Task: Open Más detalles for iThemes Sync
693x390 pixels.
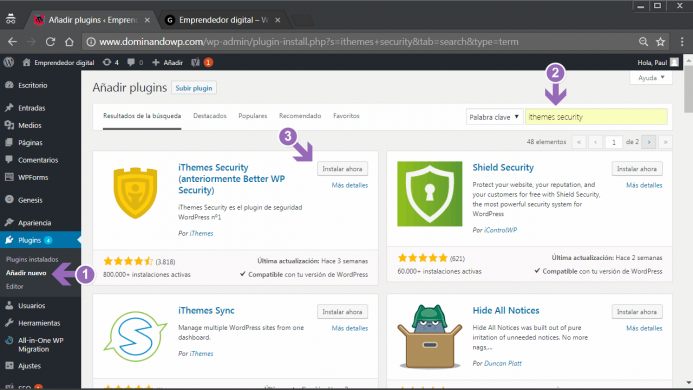Action: point(350,328)
